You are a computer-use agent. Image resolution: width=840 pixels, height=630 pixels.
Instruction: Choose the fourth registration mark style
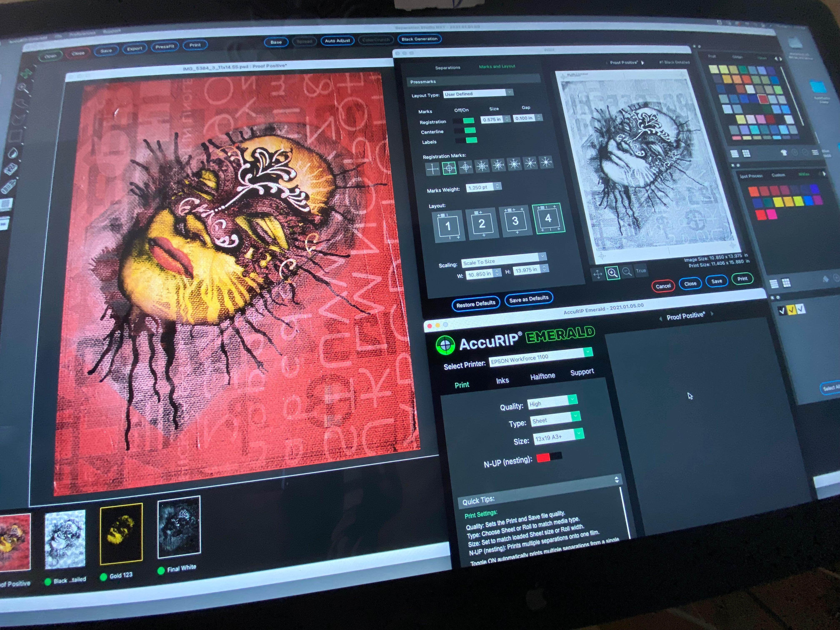482,166
